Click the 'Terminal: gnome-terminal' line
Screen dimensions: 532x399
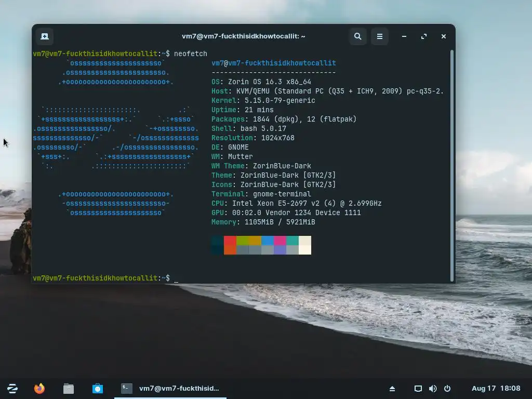pos(261,194)
